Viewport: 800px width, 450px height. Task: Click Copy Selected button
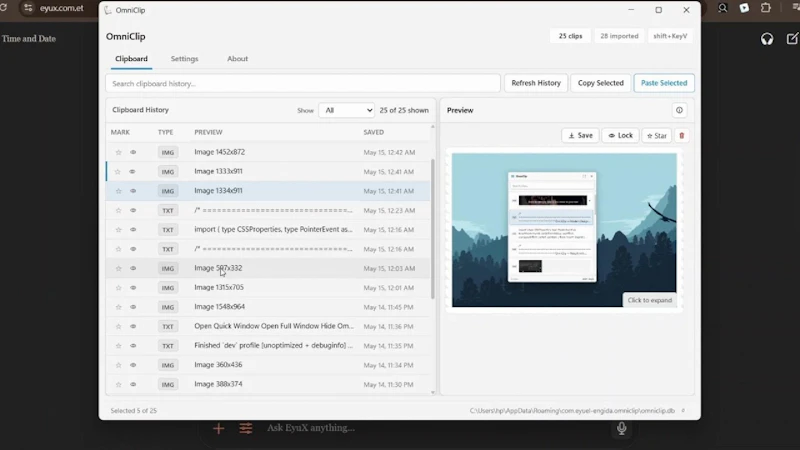pos(601,83)
